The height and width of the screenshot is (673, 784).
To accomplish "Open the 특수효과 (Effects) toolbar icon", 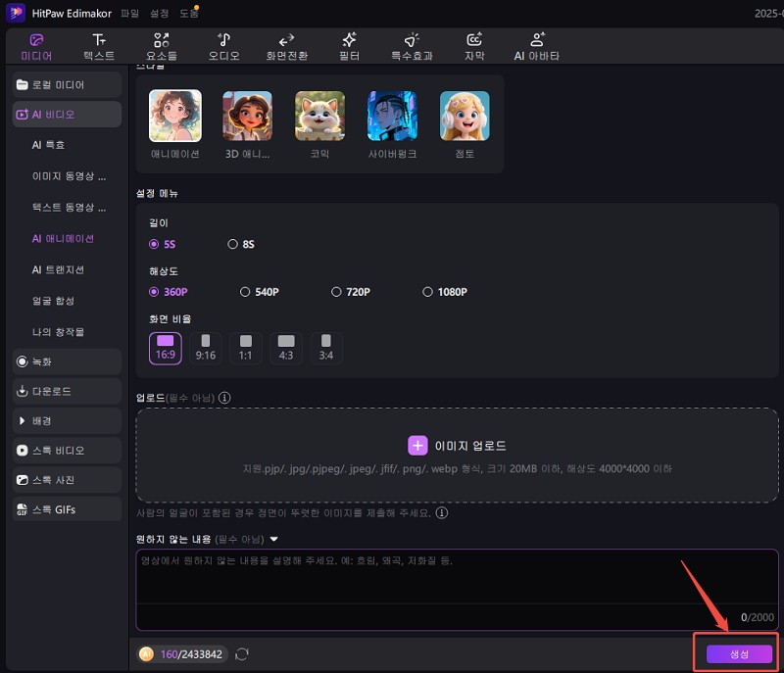I will pos(412,46).
